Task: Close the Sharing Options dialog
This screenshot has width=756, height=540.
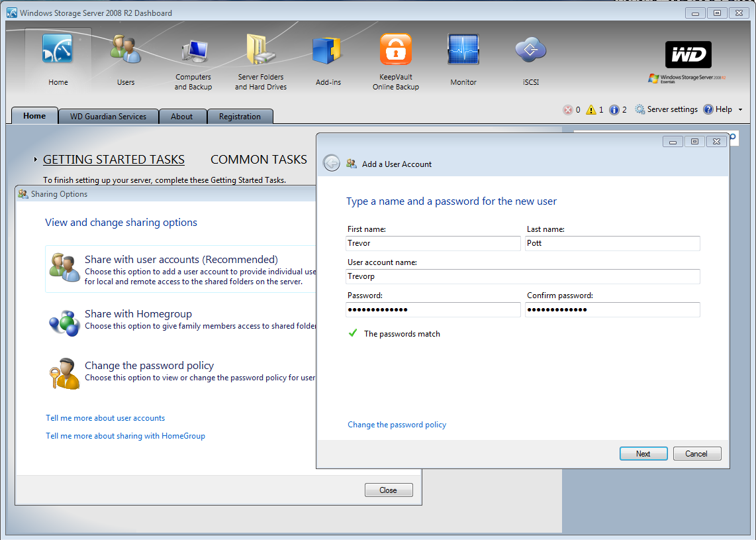Action: [388, 490]
